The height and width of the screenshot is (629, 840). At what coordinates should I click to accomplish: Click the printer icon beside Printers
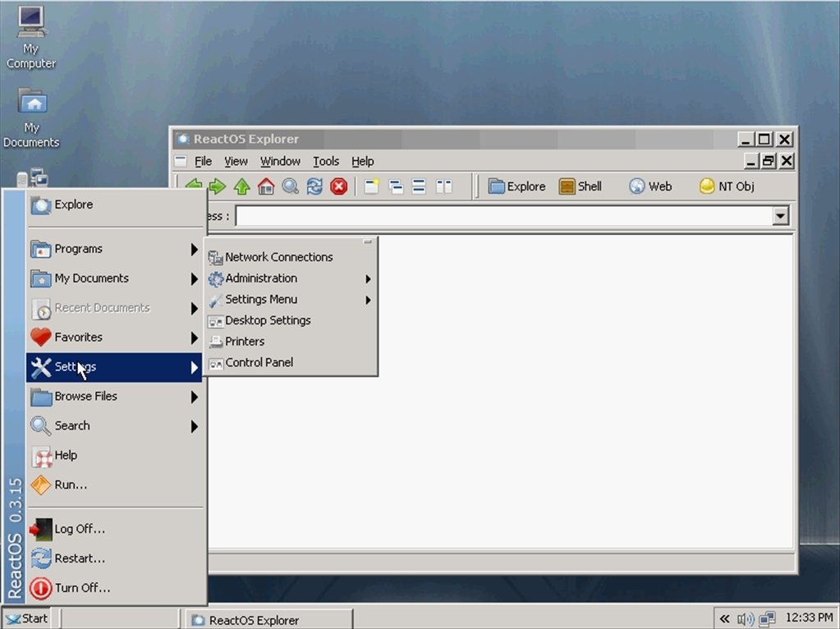(216, 342)
